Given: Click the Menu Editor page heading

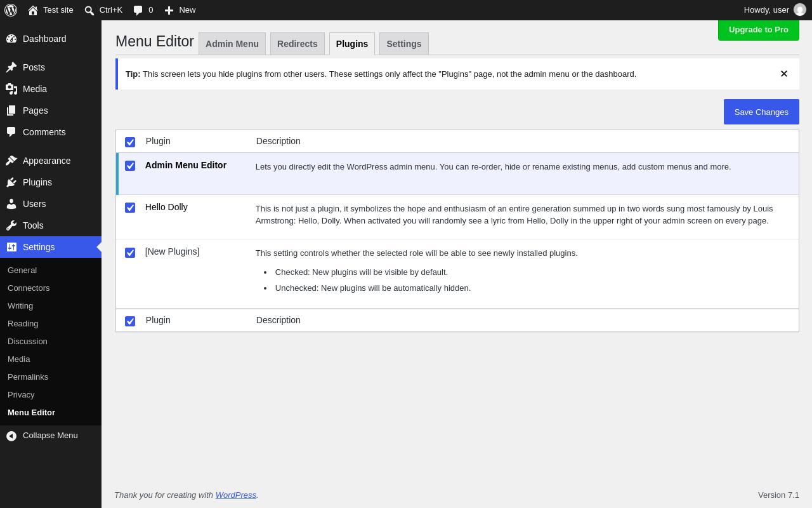Looking at the screenshot, I should [x=155, y=41].
